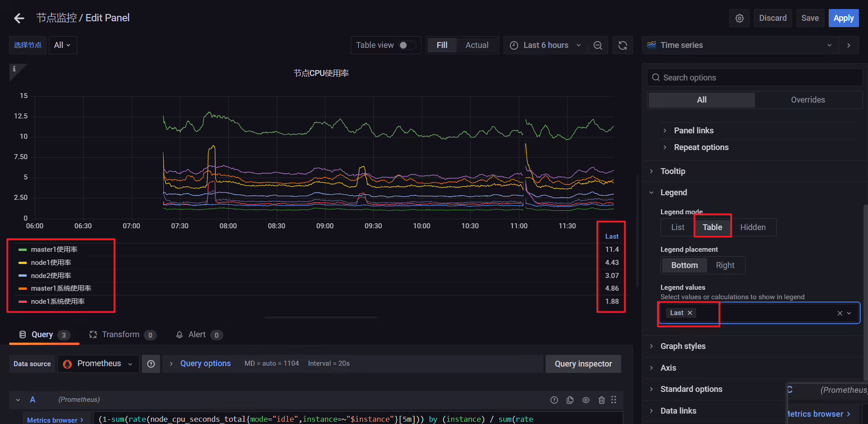The height and width of the screenshot is (424, 868).
Task: Delete query A with trash icon
Action: (602, 400)
